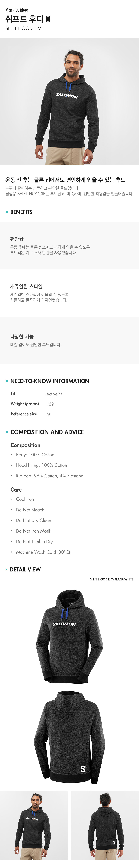Click the main model hoodie photo
Image resolution: width=139 pixels, height=868 pixels.
pos(69,101)
